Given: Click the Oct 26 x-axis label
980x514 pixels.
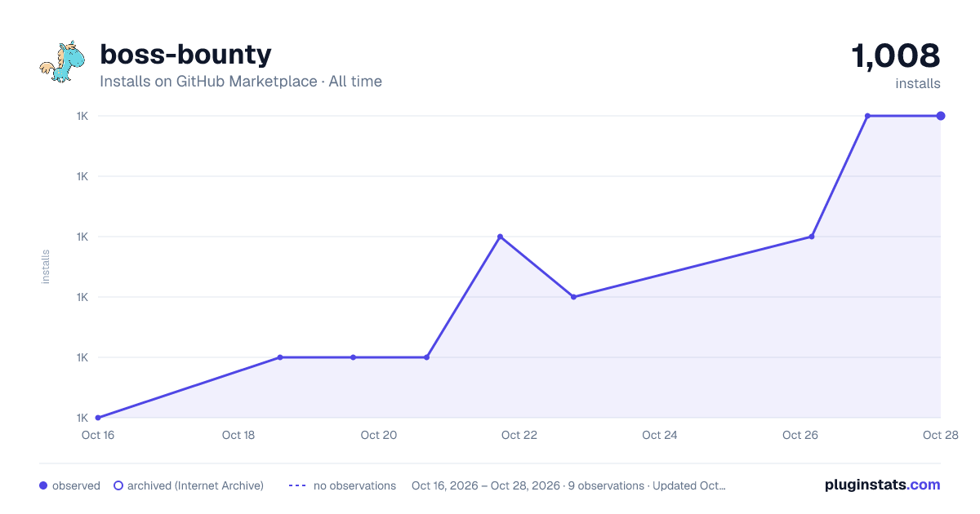Looking at the screenshot, I should (x=800, y=435).
